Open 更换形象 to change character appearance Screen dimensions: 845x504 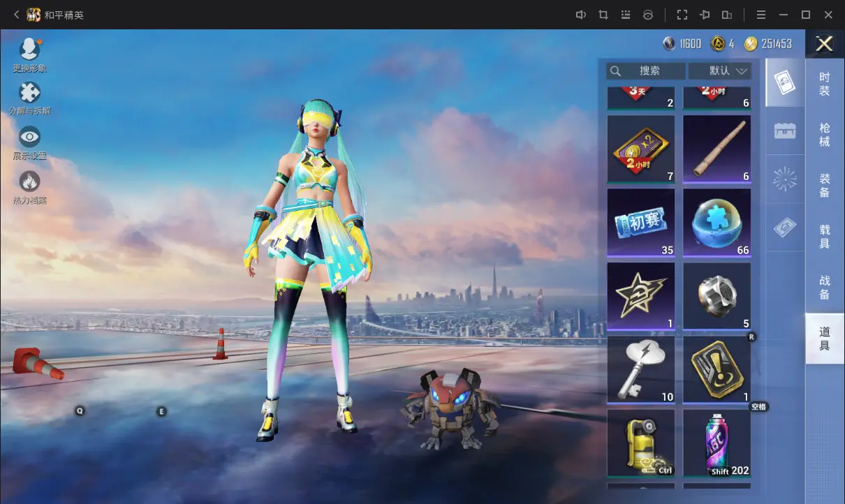(29, 55)
